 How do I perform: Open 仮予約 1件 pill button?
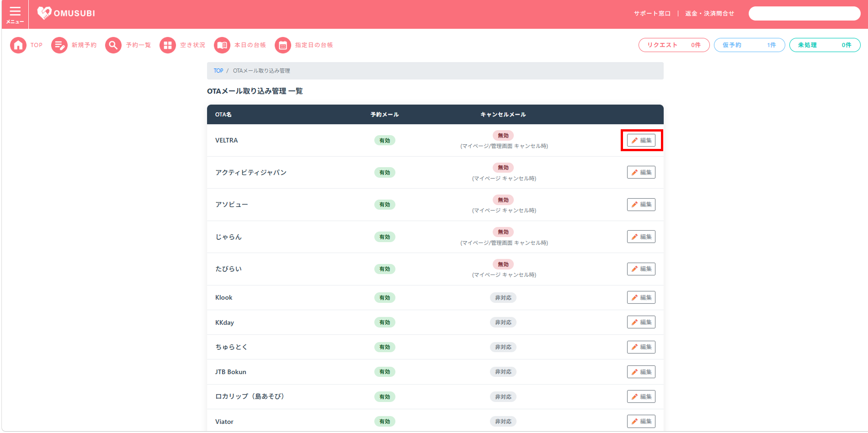tap(749, 45)
